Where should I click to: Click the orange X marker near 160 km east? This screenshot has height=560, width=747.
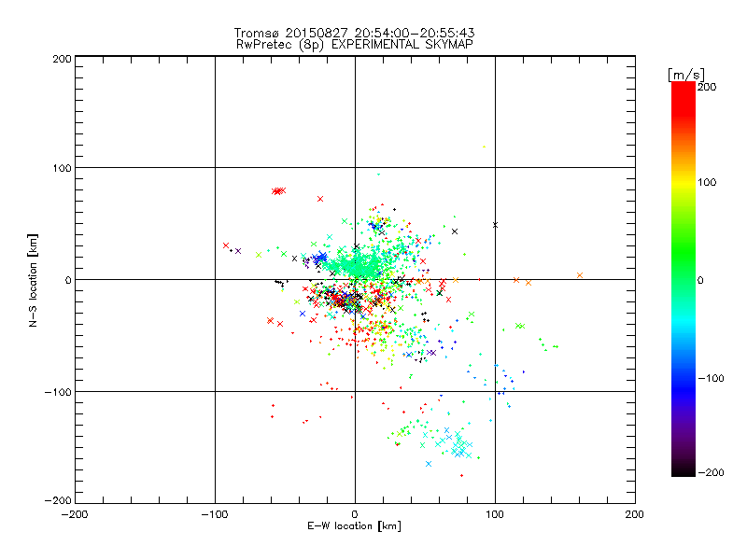coord(580,275)
